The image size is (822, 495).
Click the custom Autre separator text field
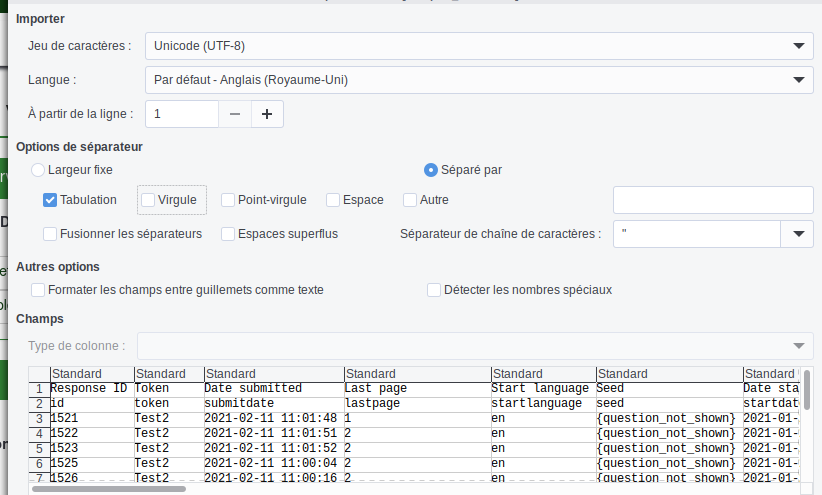coord(712,200)
